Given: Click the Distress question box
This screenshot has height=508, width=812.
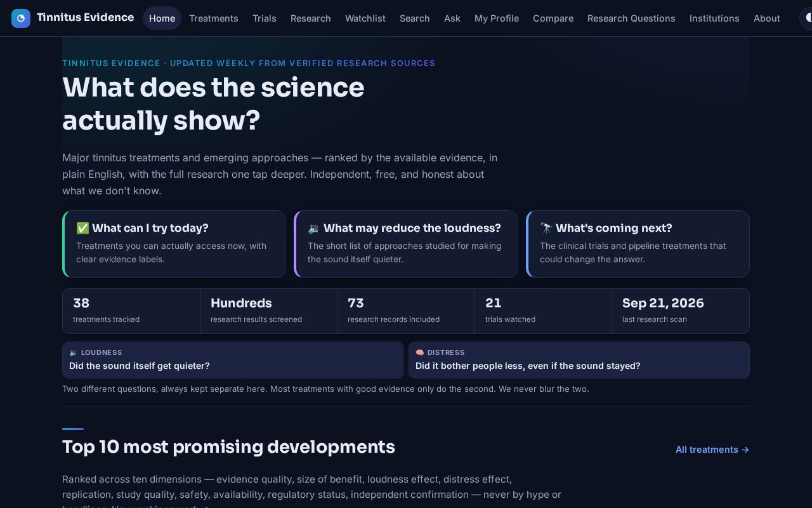Looking at the screenshot, I should tap(579, 360).
